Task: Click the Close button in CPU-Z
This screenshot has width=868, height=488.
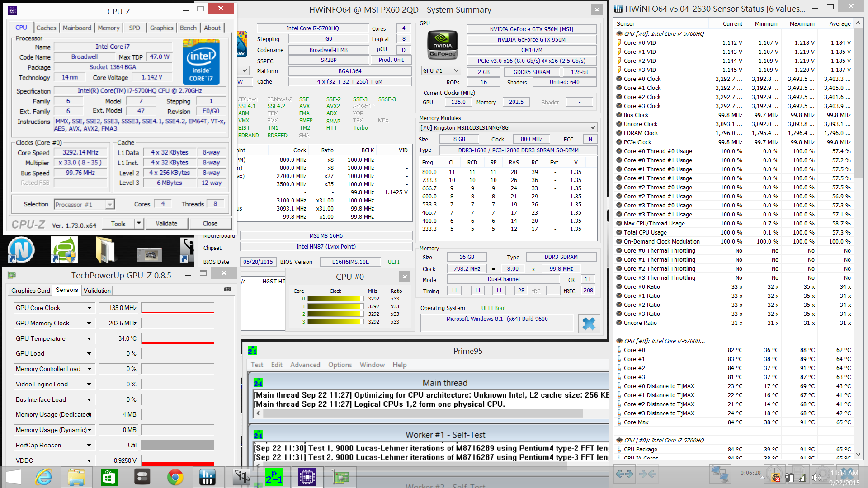Action: pyautogui.click(x=210, y=223)
